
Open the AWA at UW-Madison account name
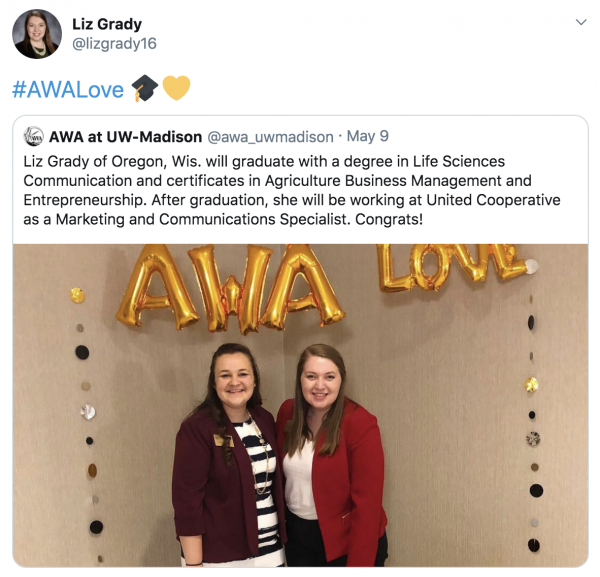126,137
